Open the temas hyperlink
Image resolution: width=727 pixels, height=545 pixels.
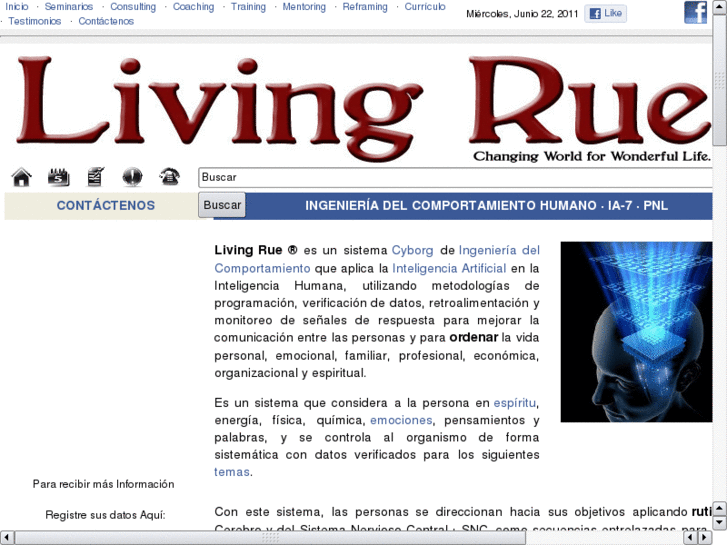click(232, 472)
